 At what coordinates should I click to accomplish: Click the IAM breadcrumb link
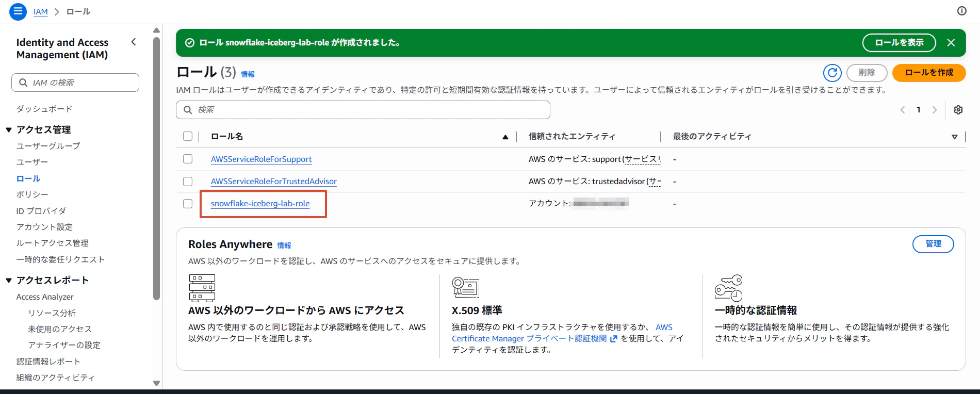(x=41, y=11)
